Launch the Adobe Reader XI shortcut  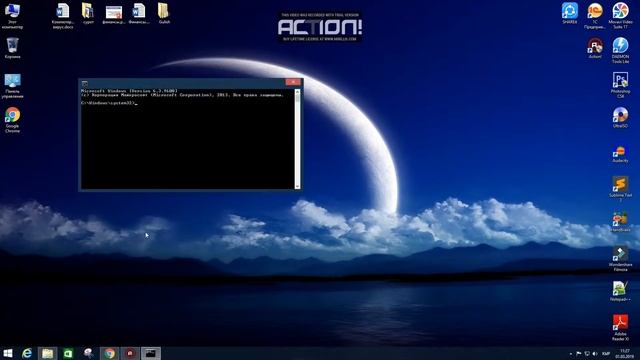coord(620,328)
